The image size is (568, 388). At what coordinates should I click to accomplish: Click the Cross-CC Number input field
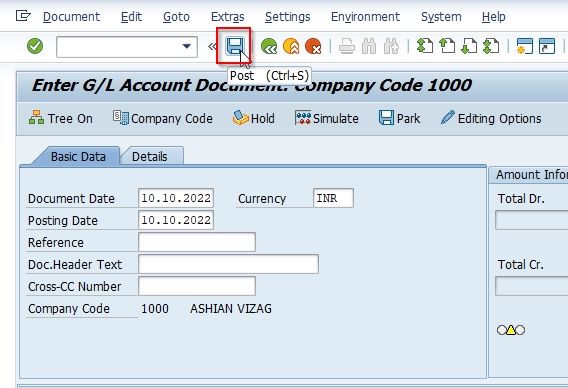click(197, 286)
